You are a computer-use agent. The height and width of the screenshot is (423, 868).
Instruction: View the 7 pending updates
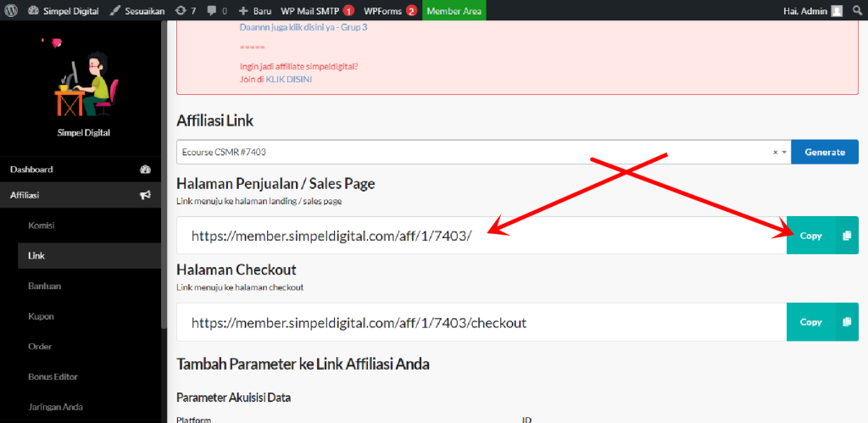[x=186, y=10]
